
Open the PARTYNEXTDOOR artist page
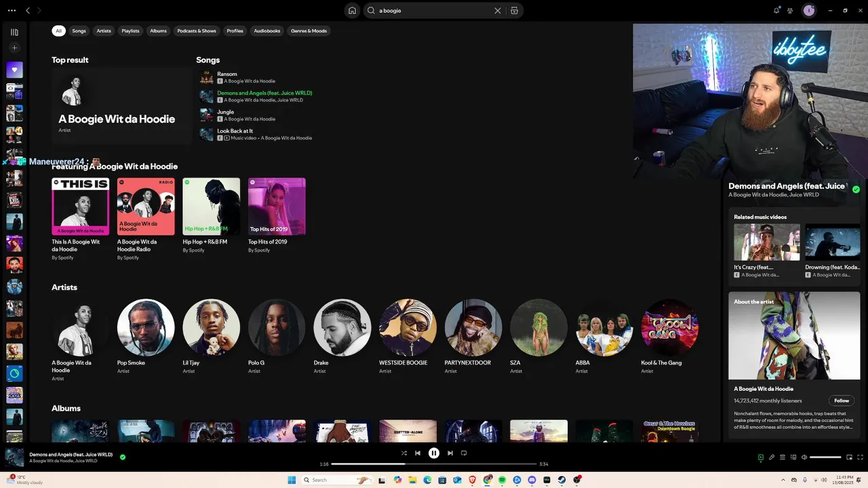(x=473, y=328)
